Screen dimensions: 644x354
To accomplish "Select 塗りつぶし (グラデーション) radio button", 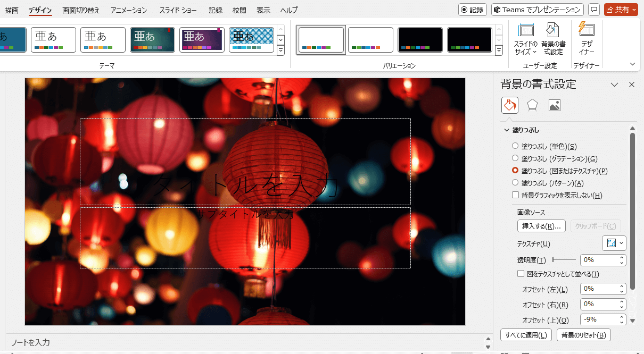I will [x=515, y=158].
